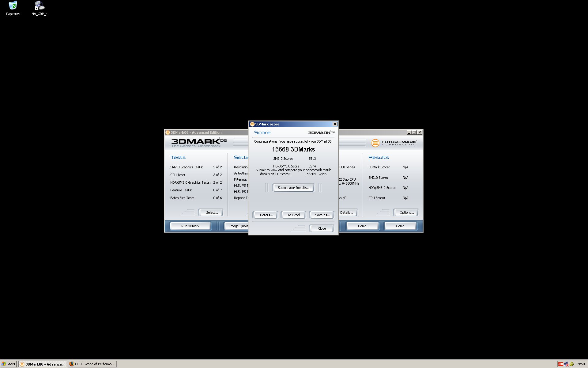Click HDR/SM3.0 Graphics Tests label
The height and width of the screenshot is (368, 588).
click(x=190, y=182)
